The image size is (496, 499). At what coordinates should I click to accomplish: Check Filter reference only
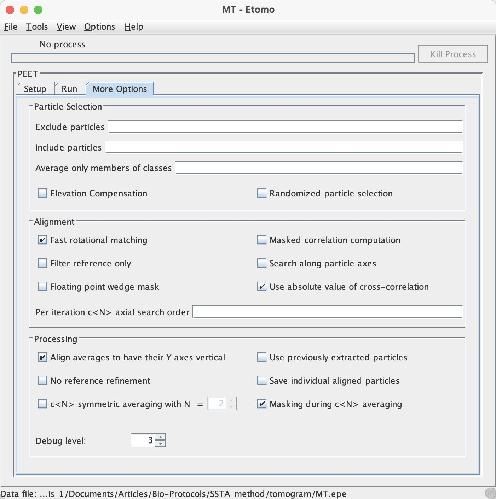[x=42, y=263]
